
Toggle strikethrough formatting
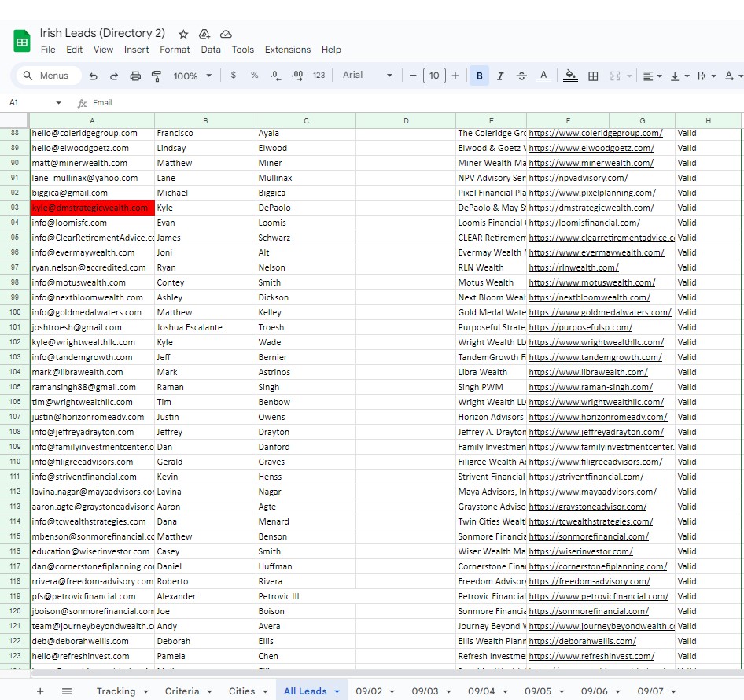click(521, 76)
